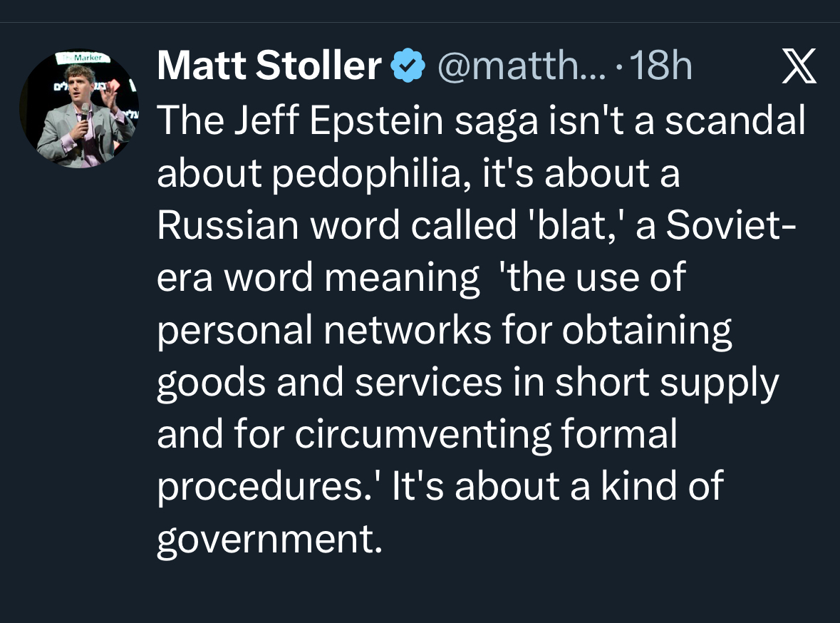Click the word services in the tweet
The height and width of the screenshot is (623, 840).
(427, 382)
